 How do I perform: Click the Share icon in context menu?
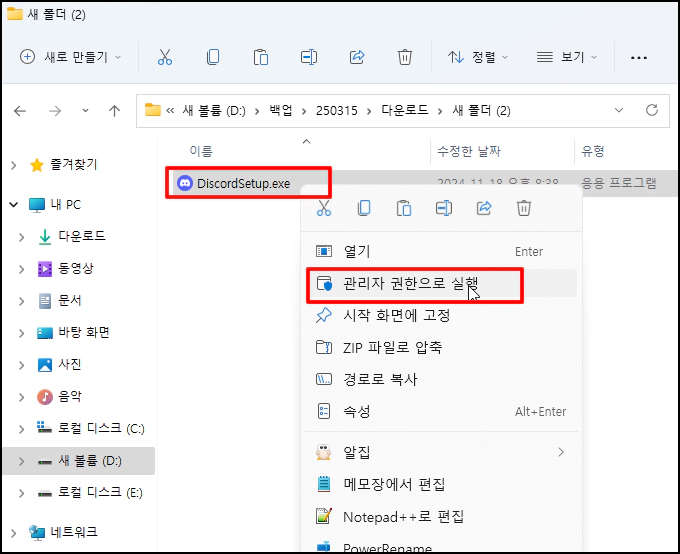(x=484, y=208)
